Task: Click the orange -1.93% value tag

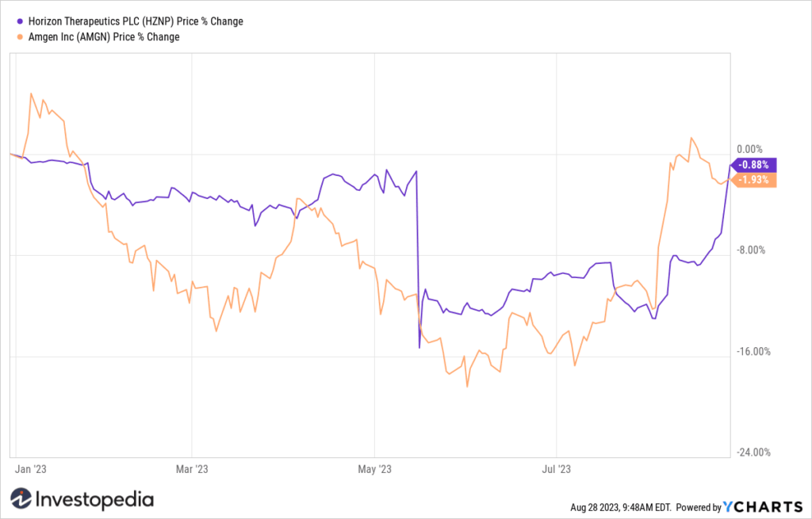Action: 753,180
